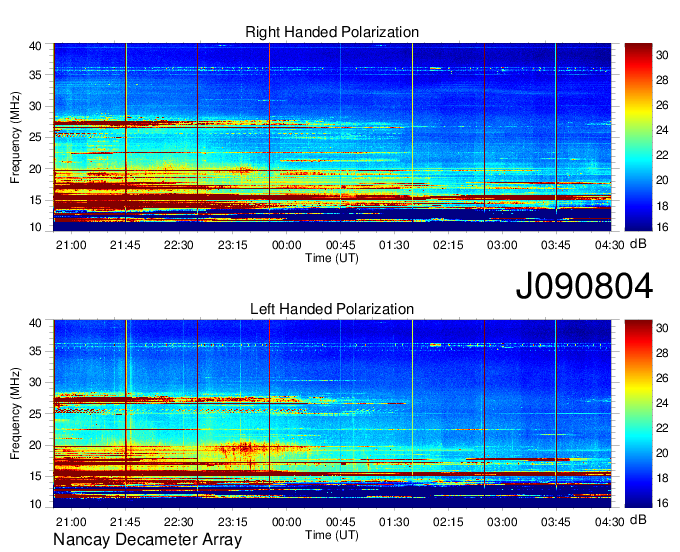Click the 30 dB label on top colorbar

pos(662,55)
